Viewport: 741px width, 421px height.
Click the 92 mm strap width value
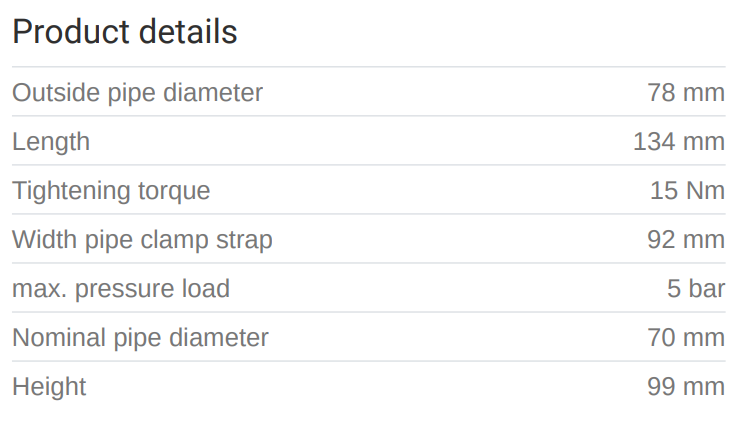(685, 240)
